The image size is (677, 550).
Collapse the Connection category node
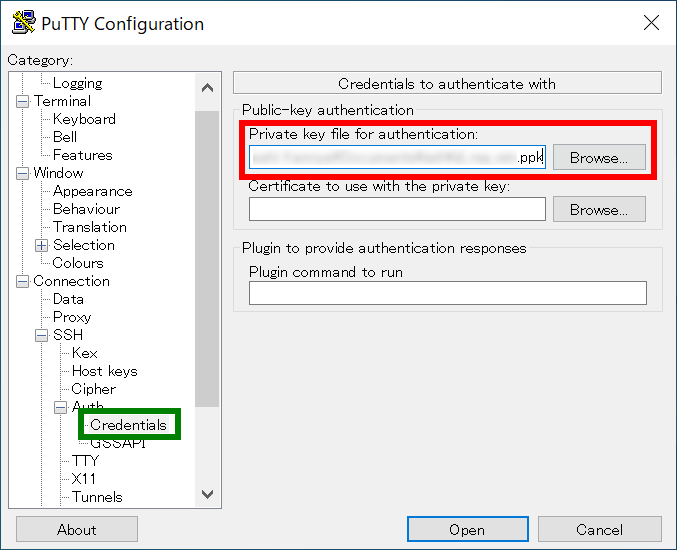point(22,281)
